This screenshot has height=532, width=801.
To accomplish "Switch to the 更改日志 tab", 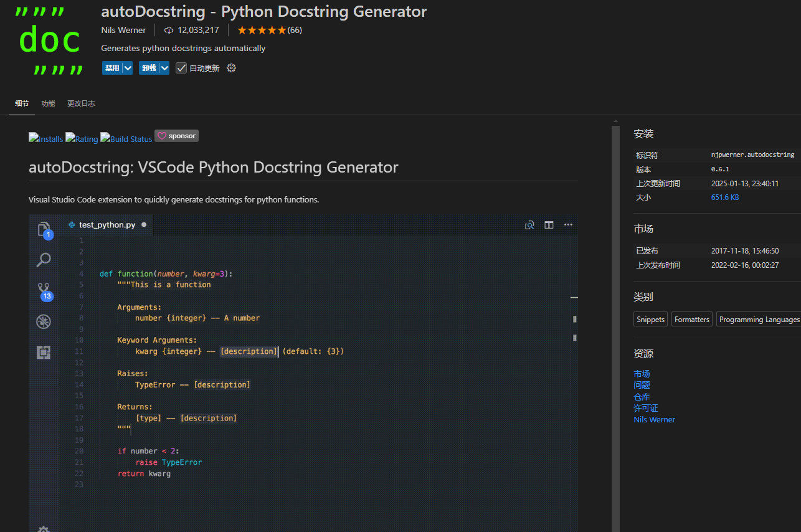I will (81, 103).
